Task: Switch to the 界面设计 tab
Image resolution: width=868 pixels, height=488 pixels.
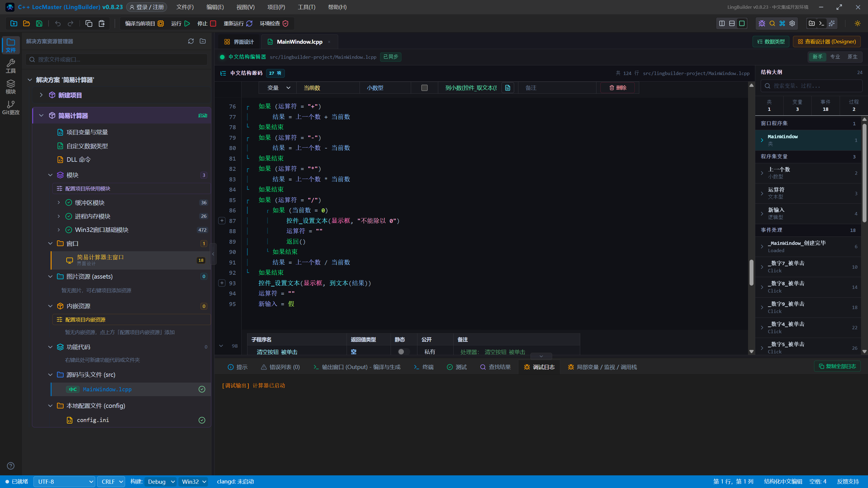Action: tap(239, 42)
